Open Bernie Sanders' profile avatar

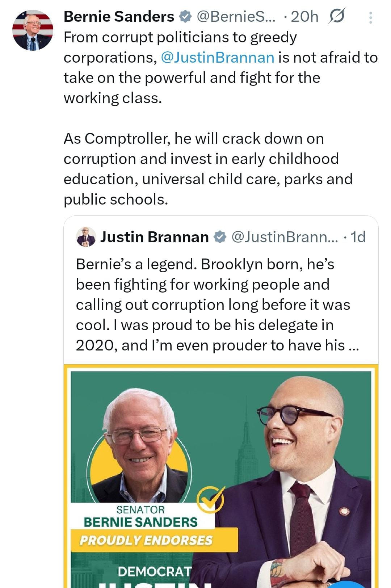pos(33,30)
